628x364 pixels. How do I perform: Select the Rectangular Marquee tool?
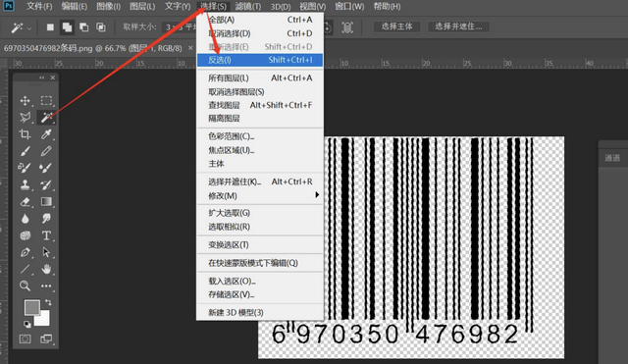click(46, 100)
